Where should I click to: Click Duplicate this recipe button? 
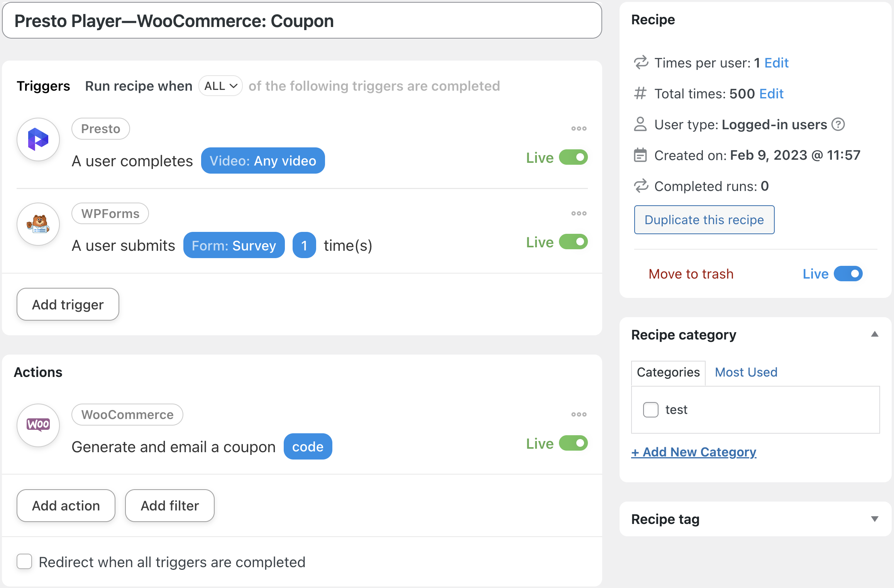tap(704, 220)
